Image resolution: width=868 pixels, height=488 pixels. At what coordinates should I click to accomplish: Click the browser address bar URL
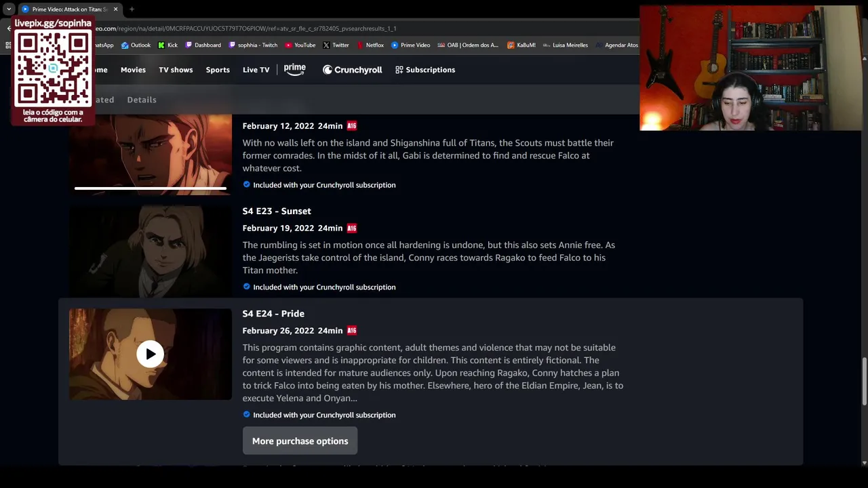click(245, 28)
